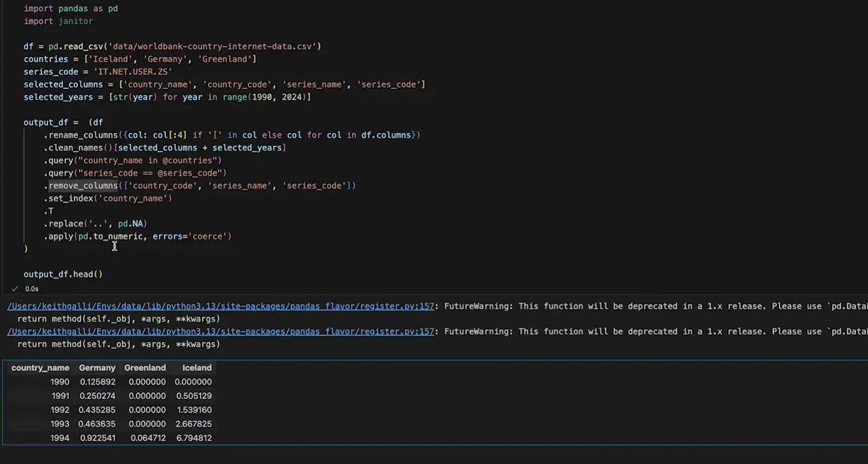Place cursor on the output_df.head() line
Image resolution: width=868 pixels, height=464 pixels.
(x=62, y=274)
